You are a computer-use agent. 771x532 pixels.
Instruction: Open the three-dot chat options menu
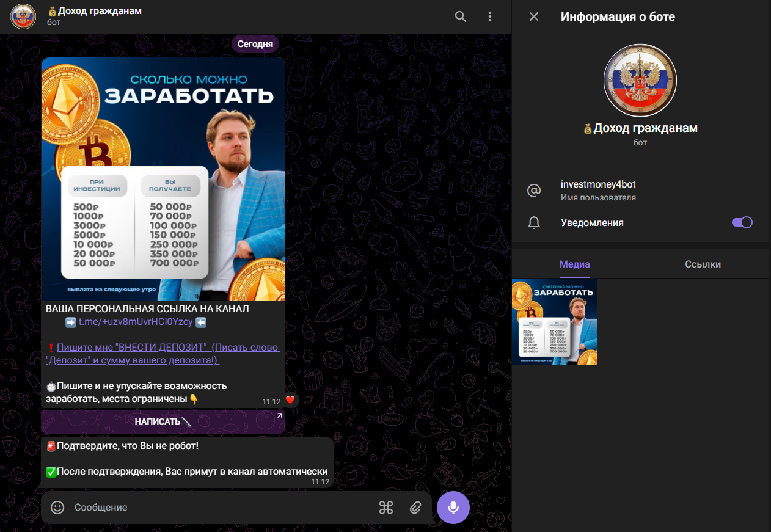(490, 16)
